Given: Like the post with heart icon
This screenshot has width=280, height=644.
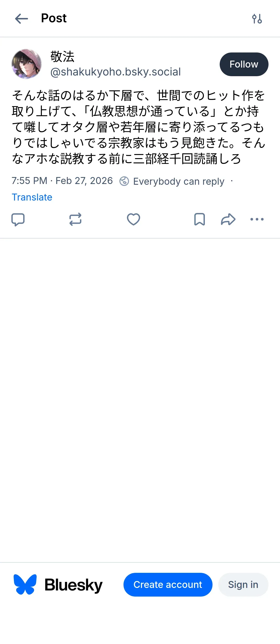Looking at the screenshot, I should 133,219.
